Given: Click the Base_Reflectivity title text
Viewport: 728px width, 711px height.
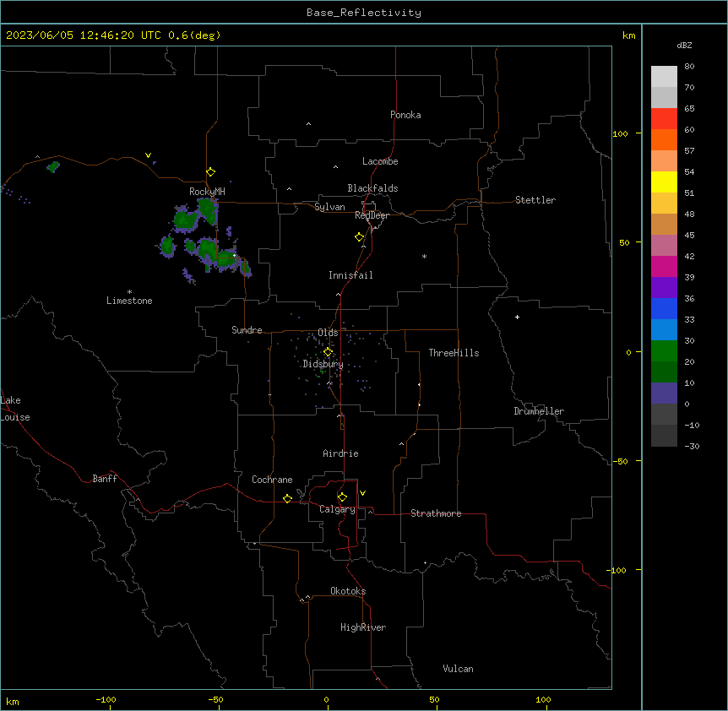Looking at the screenshot, I should coord(364,13).
